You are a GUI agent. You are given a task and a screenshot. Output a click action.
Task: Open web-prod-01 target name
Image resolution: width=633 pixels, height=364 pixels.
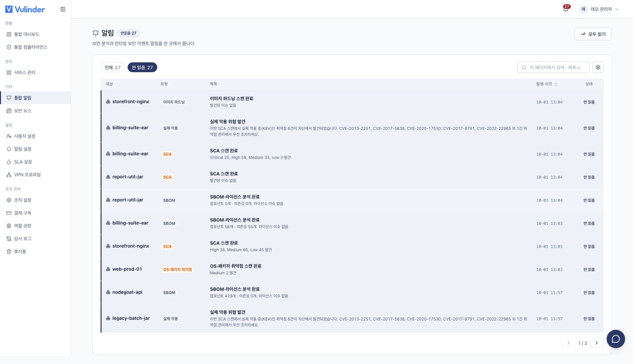[x=127, y=269]
